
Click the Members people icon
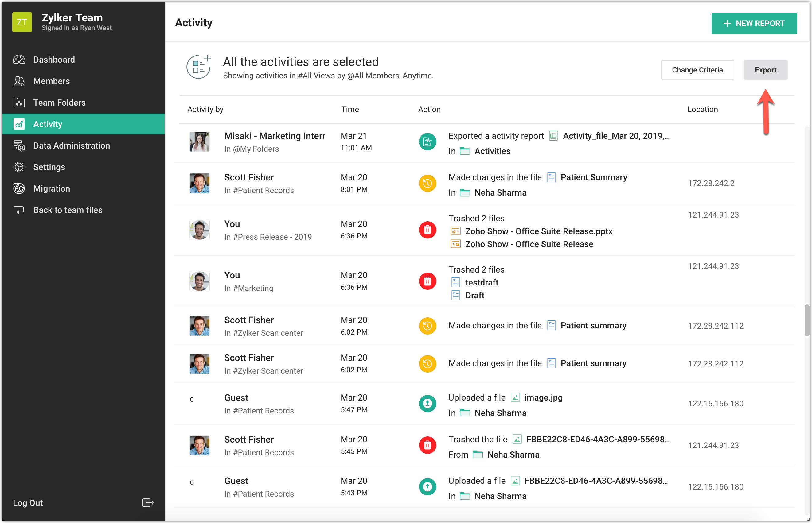19,81
